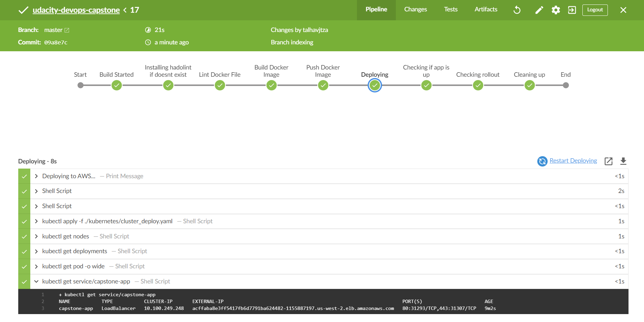
Task: Click the Changes by talhavjtza text
Action: [x=299, y=30]
